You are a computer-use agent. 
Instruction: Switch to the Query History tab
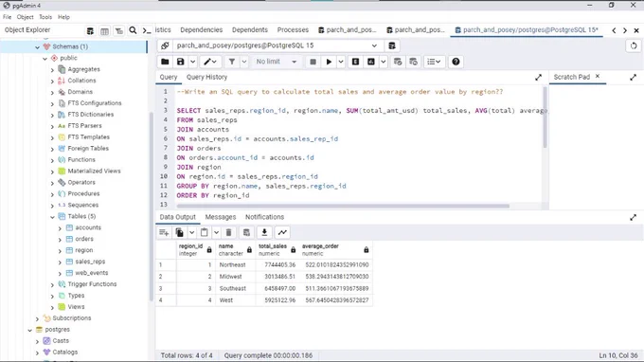(206, 78)
